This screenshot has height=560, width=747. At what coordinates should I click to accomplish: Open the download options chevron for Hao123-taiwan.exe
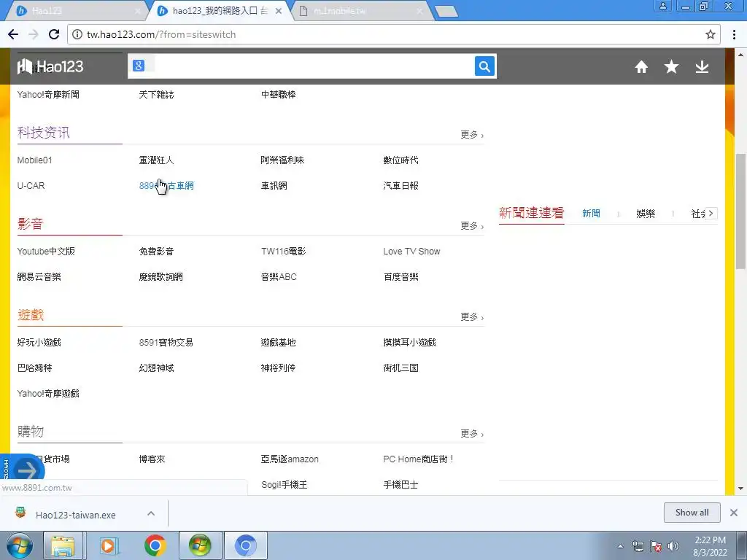click(151, 513)
